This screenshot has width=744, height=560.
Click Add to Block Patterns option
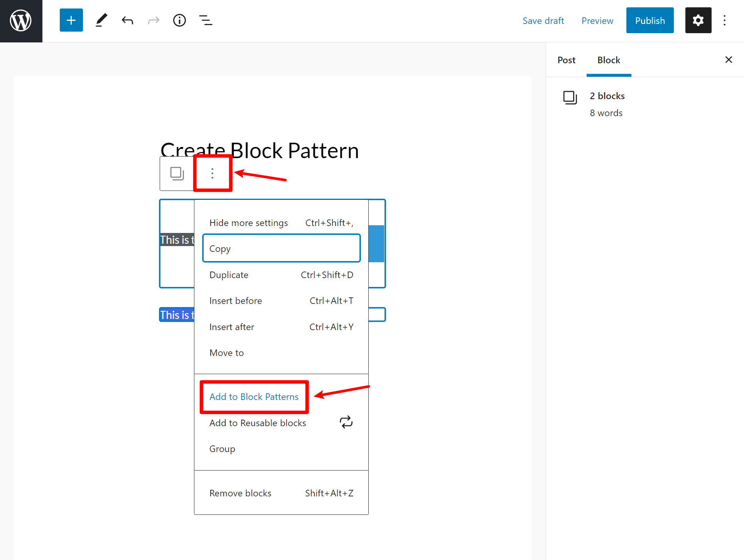253,396
